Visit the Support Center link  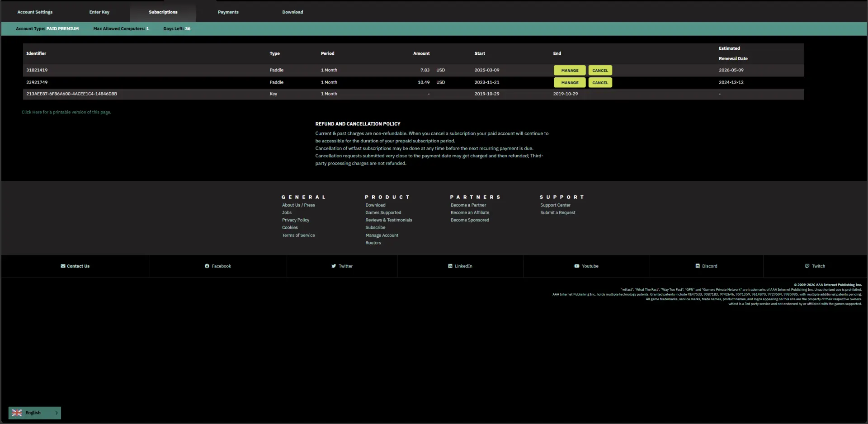(555, 205)
